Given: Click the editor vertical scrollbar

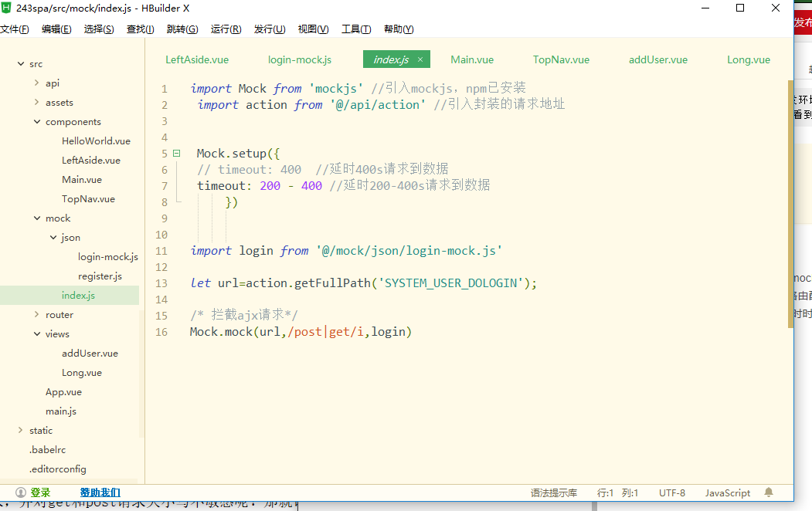Looking at the screenshot, I should (790, 205).
